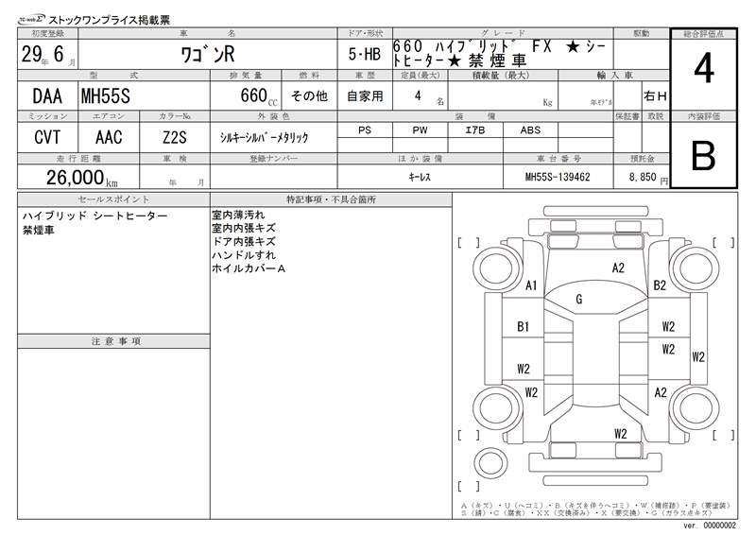Click the 輸入車 header

click(x=614, y=76)
